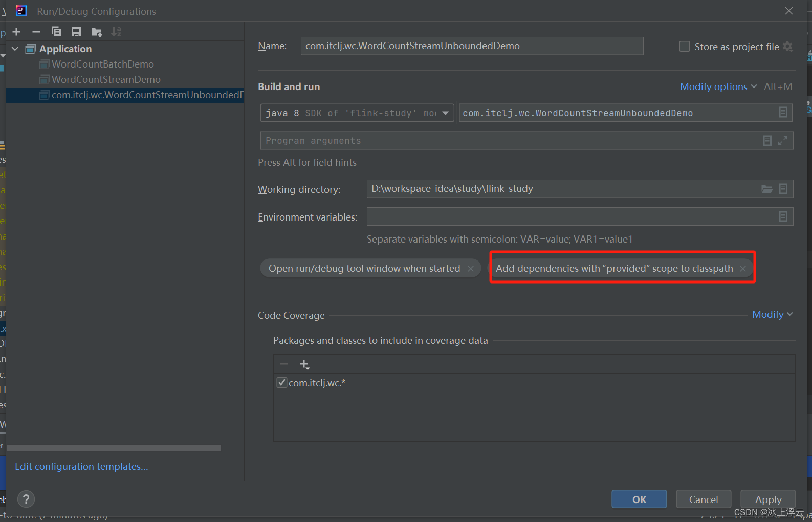
Task: Open Modify options dropdown
Action: [718, 86]
